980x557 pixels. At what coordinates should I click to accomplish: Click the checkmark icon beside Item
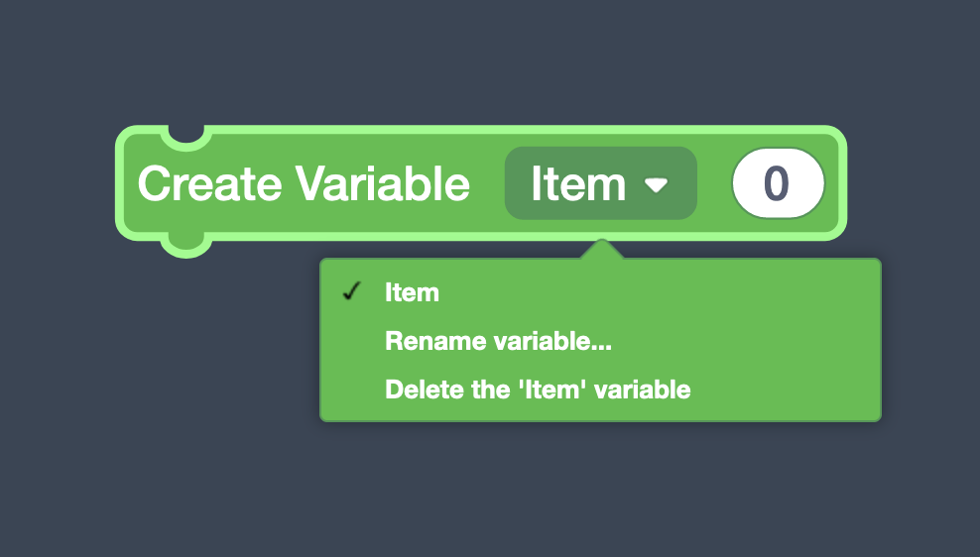pos(350,292)
